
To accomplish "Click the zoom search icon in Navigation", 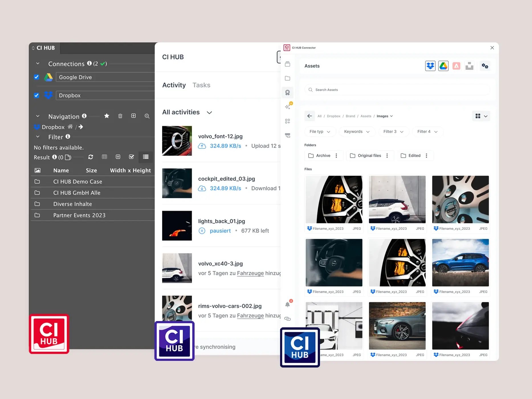I will pyautogui.click(x=147, y=116).
